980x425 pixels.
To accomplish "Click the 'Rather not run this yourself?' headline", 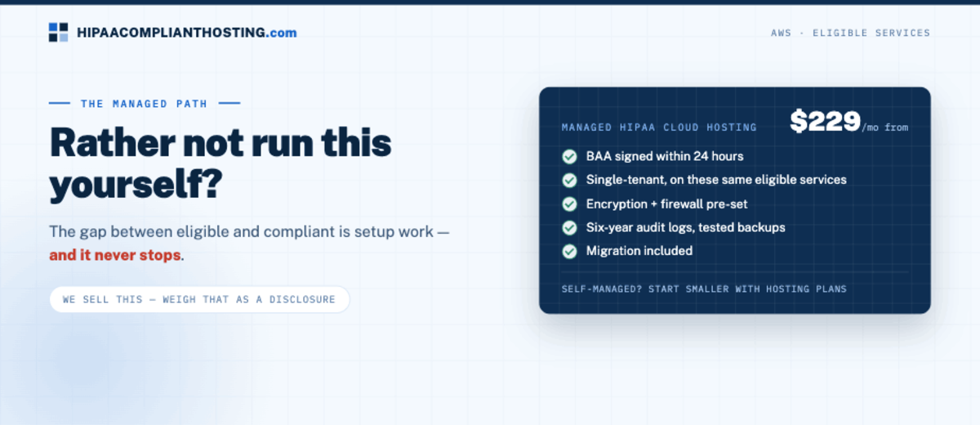I will 220,164.
